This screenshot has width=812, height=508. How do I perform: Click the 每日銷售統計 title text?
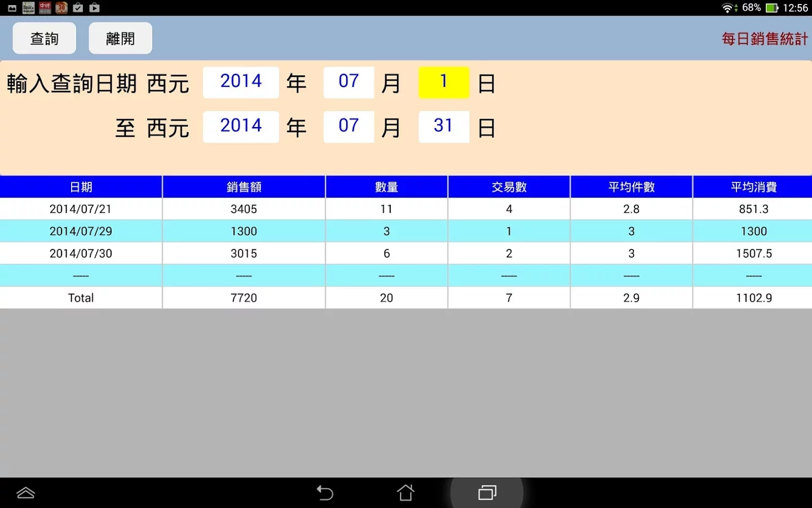[x=765, y=39]
